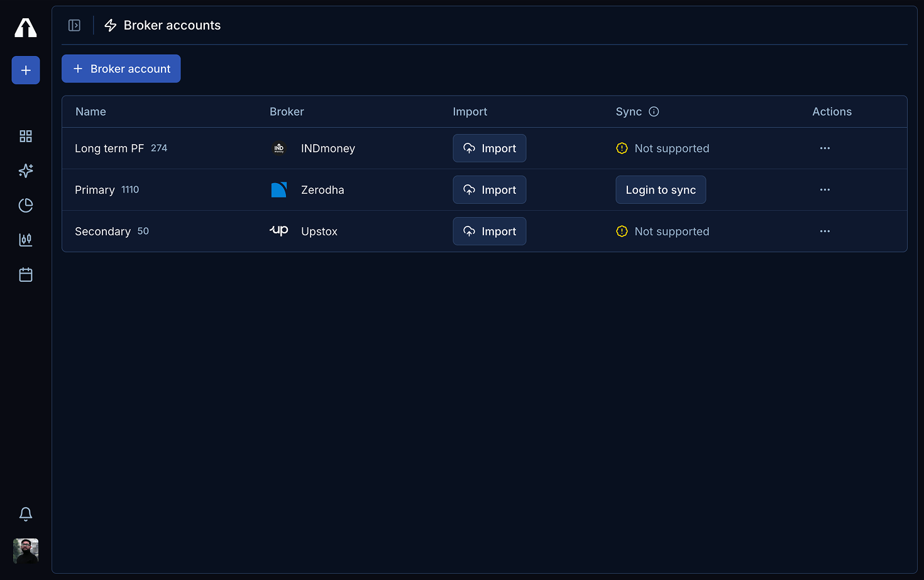Open the calendar icon in sidebar

pos(25,274)
